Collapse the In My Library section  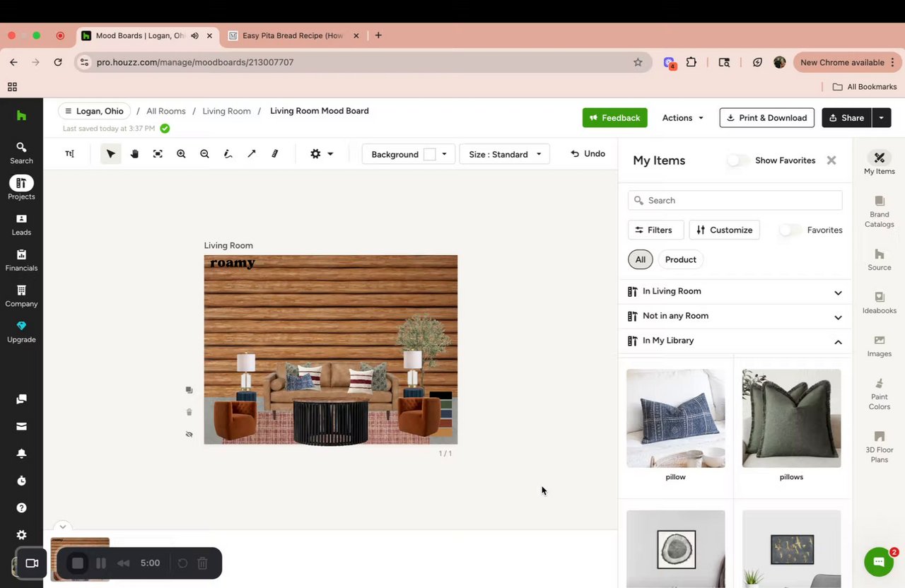pyautogui.click(x=735, y=341)
